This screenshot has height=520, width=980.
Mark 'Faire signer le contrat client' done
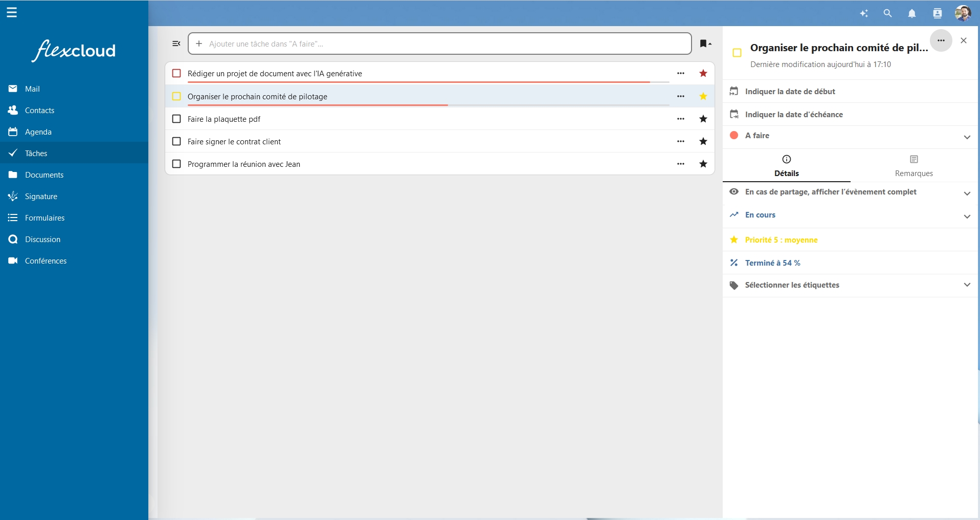click(176, 141)
